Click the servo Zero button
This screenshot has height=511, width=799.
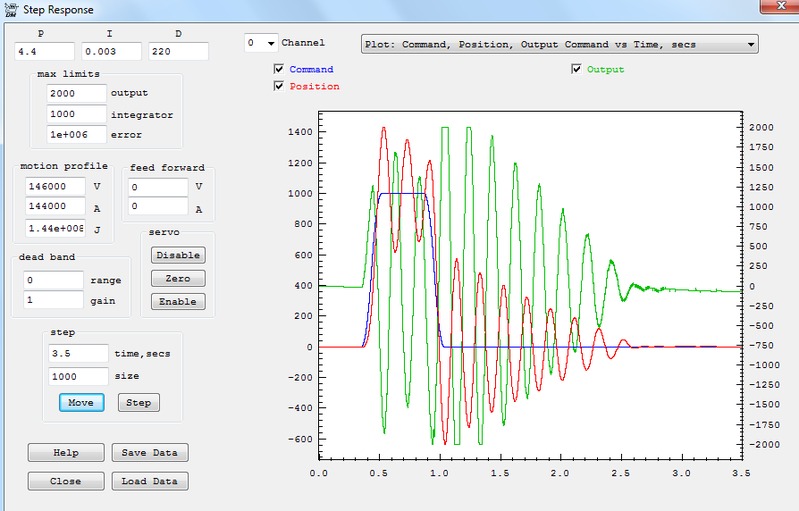(x=178, y=278)
